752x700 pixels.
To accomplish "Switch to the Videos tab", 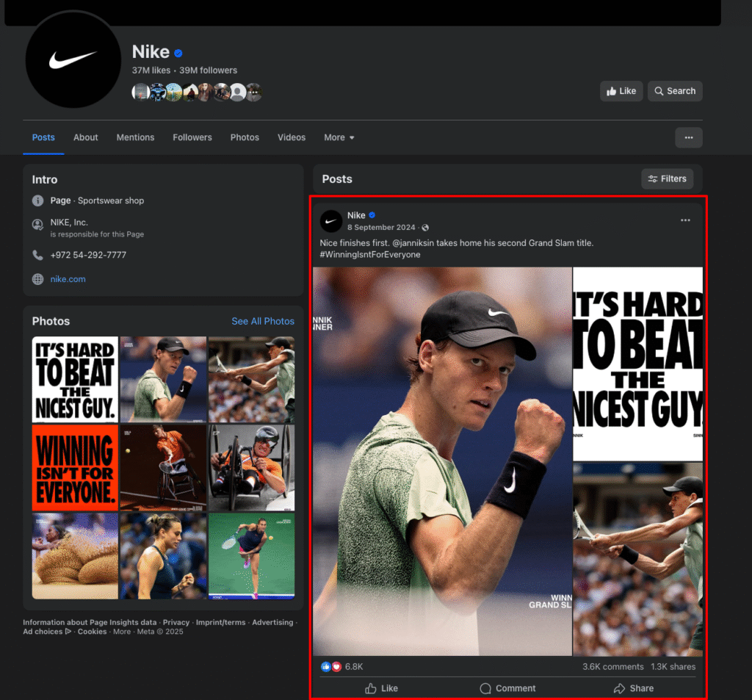I will [x=291, y=137].
